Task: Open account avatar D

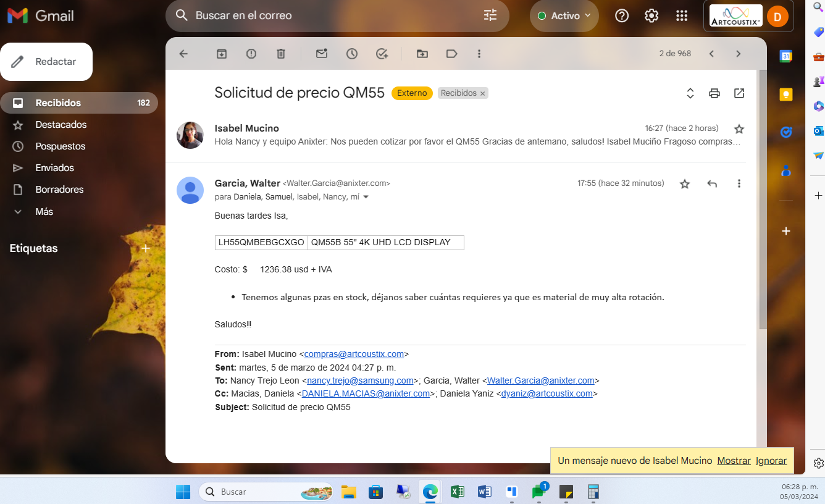Action: tap(777, 16)
